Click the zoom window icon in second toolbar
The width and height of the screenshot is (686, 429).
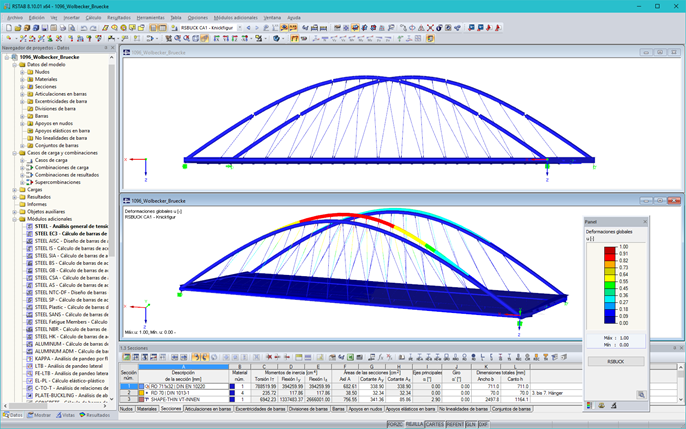[x=178, y=39]
